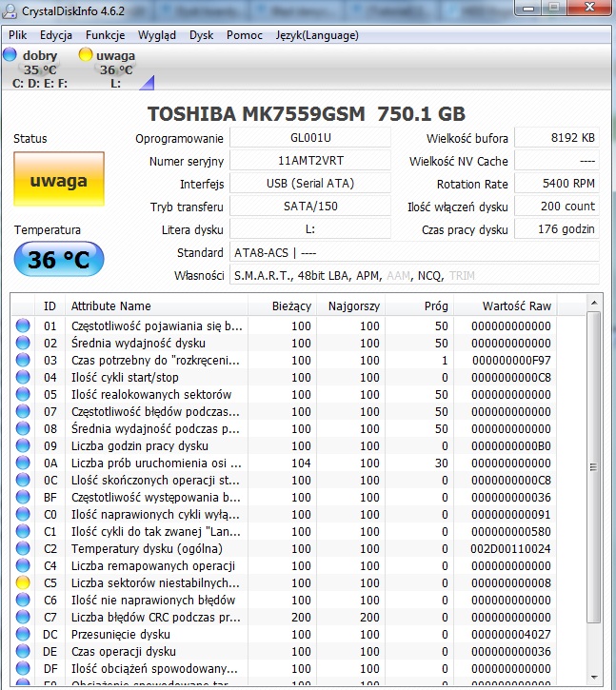Click the firmware field GL001U
616x690 pixels.
[310, 138]
